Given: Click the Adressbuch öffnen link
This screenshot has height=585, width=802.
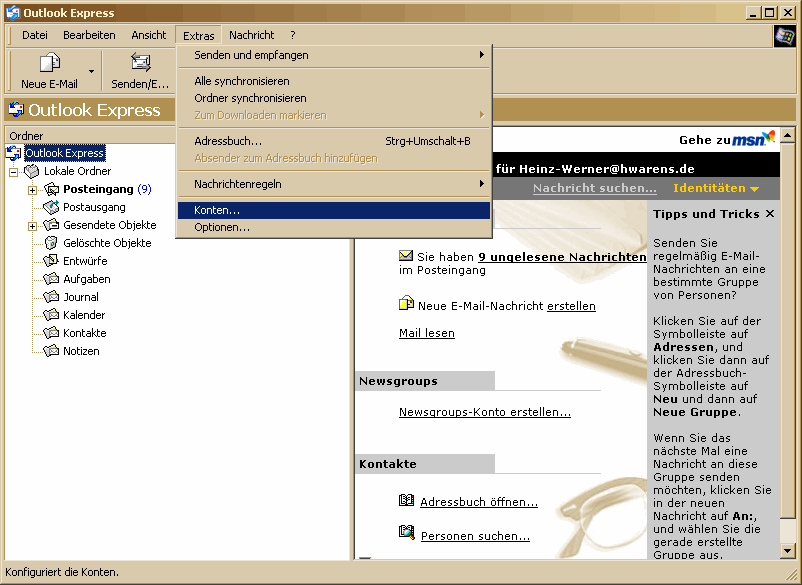Looking at the screenshot, I should click(479, 502).
